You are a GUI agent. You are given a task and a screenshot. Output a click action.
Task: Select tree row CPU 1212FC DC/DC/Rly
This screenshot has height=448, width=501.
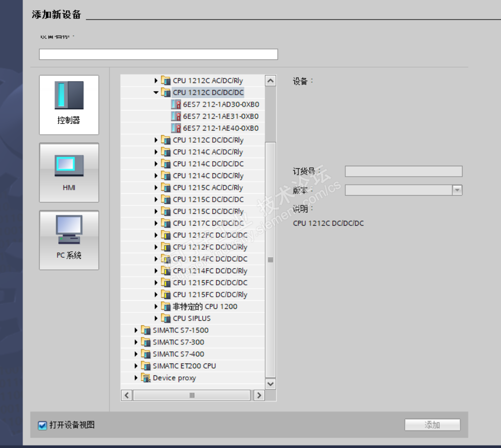point(193,247)
